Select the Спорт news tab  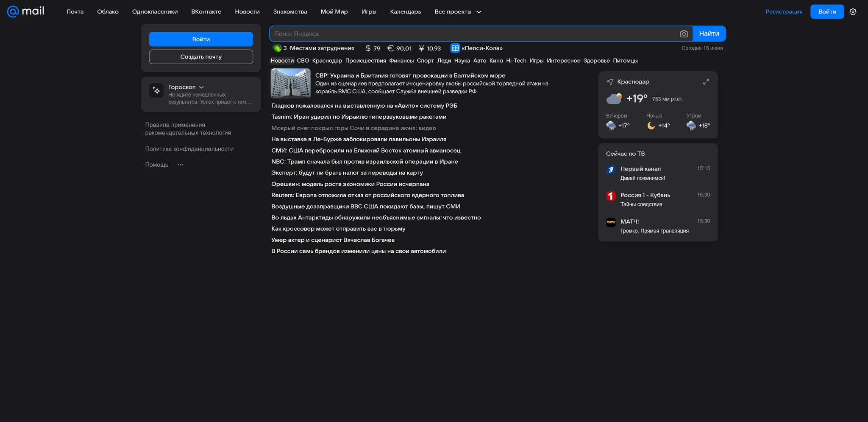pos(425,61)
